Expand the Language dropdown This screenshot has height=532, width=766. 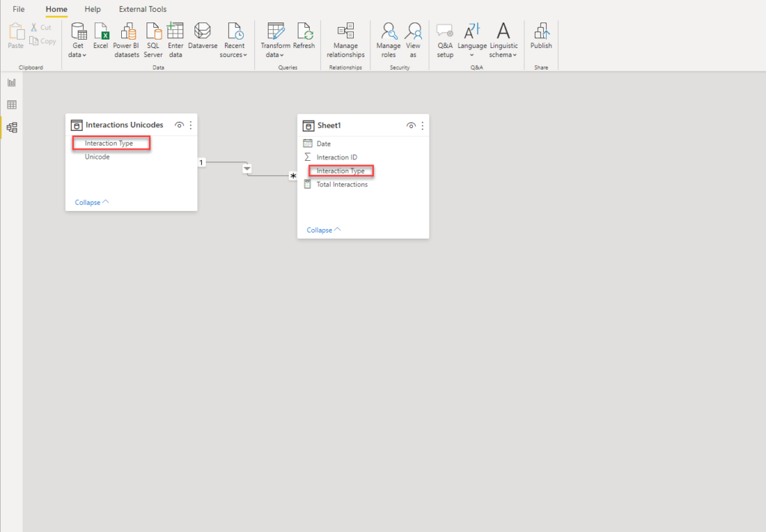click(x=472, y=40)
